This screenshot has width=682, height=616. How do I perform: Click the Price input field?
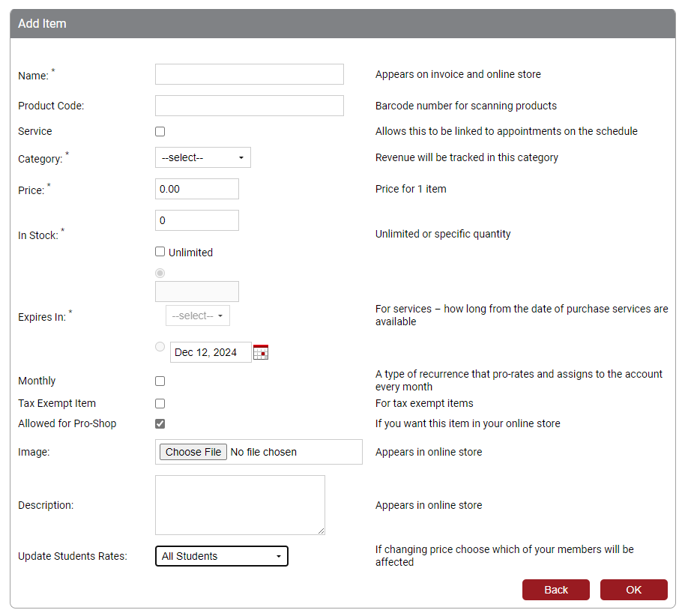click(x=196, y=189)
